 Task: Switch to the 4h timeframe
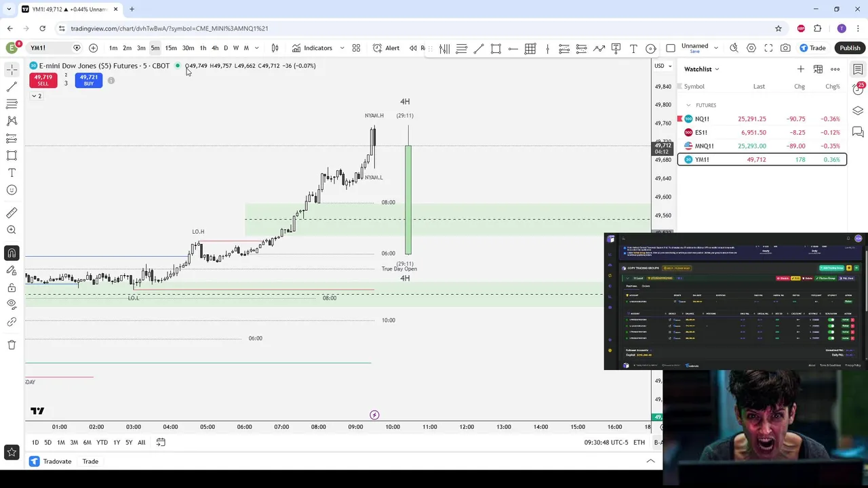(215, 48)
